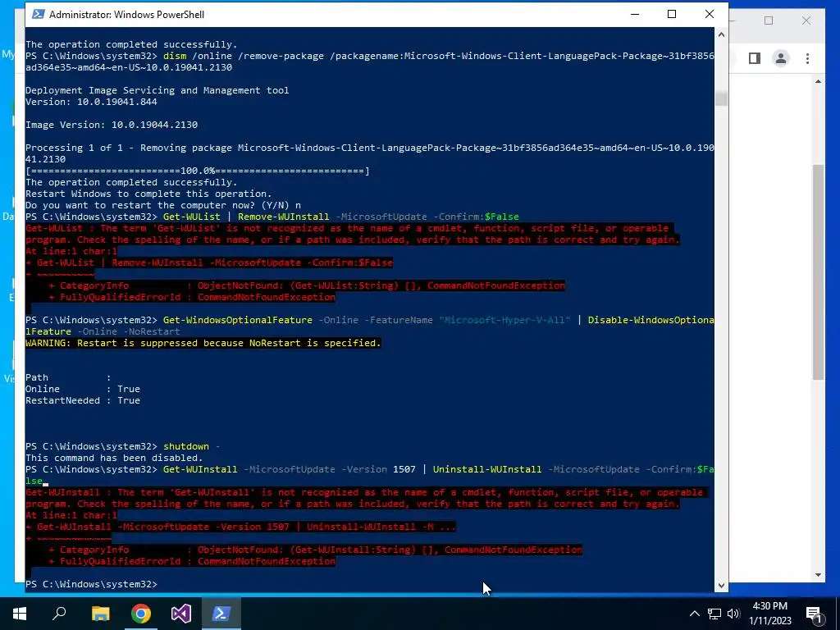This screenshot has width=840, height=630.
Task: Click the 'shutdown -' command text
Action: tap(191, 446)
